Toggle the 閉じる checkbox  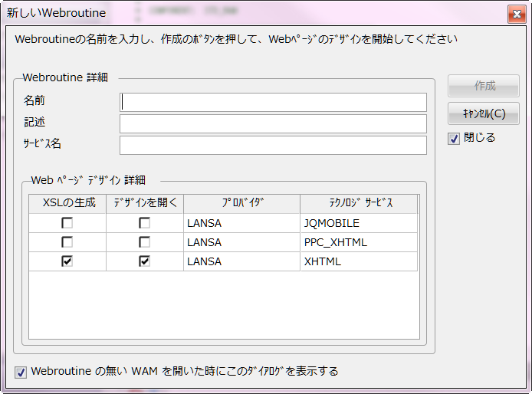tap(454, 139)
